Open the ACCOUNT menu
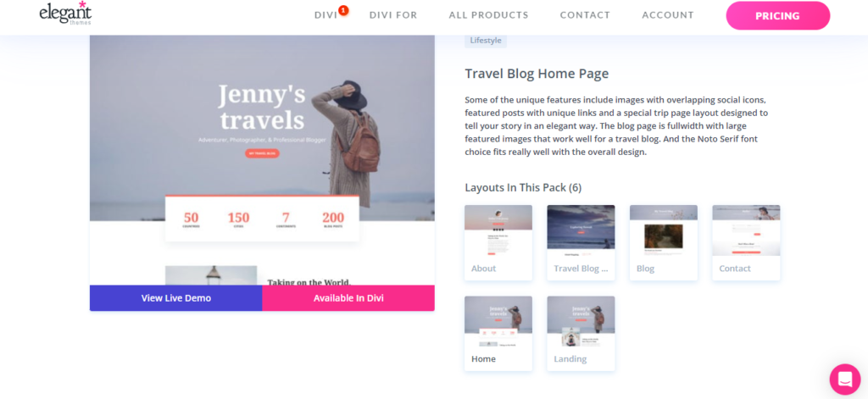The width and height of the screenshot is (868, 399). (x=668, y=15)
